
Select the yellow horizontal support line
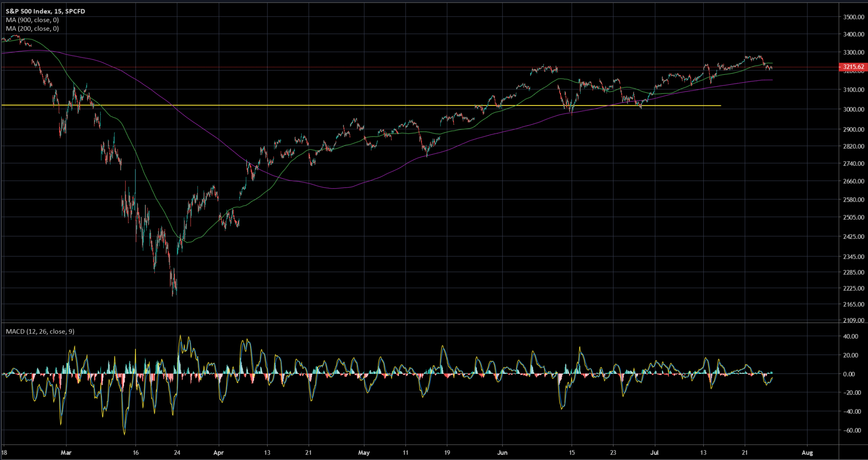pyautogui.click(x=361, y=105)
